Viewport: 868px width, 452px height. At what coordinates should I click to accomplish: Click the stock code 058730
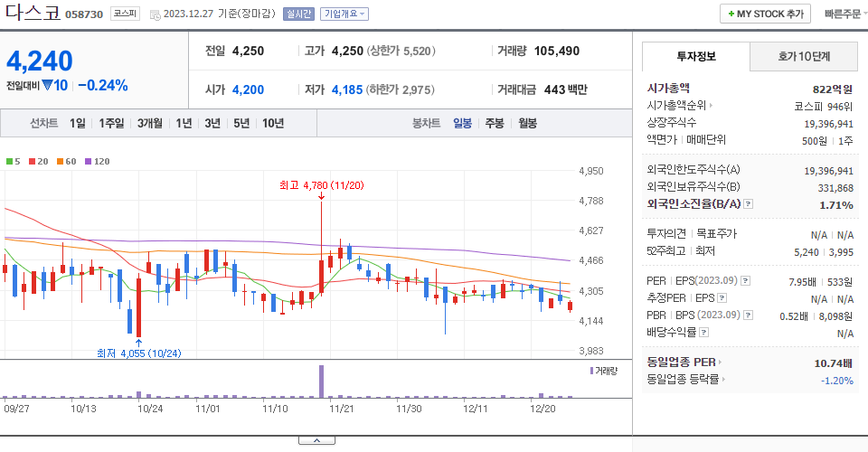point(84,14)
